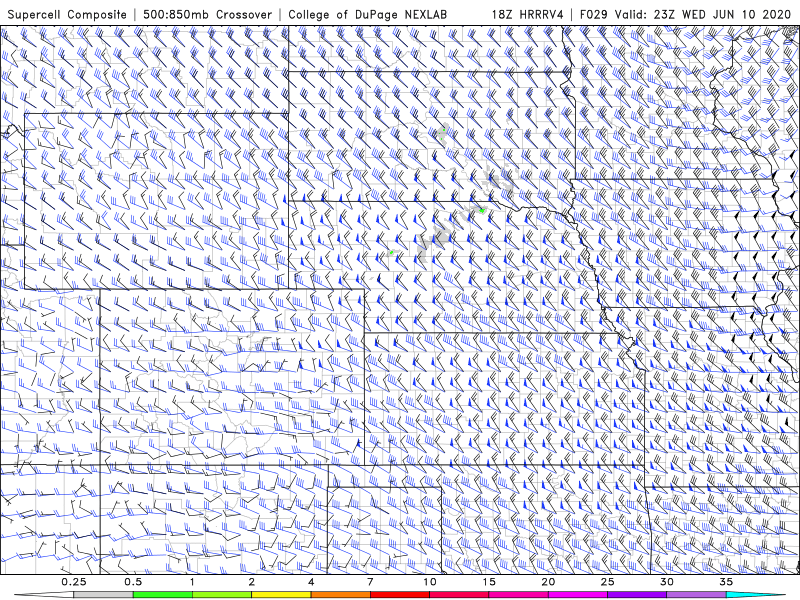Click the "Supercell Composite" title text
Screen dimensions: 800x600
tap(67, 14)
